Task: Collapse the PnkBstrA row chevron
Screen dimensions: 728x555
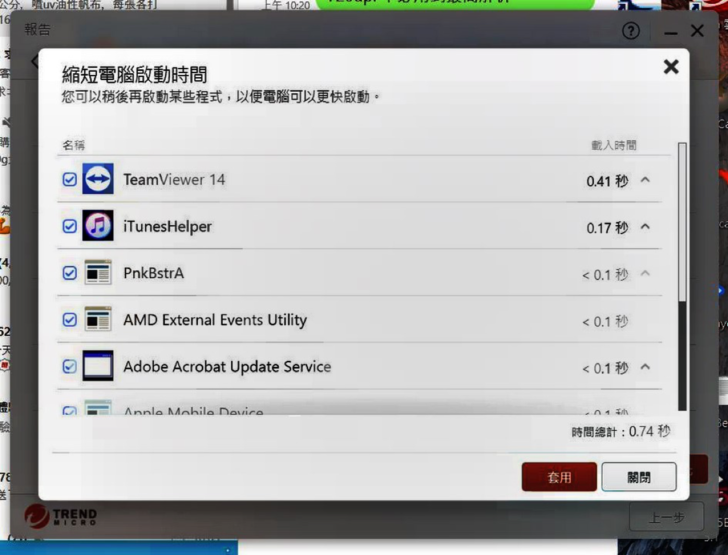Action: [x=645, y=274]
